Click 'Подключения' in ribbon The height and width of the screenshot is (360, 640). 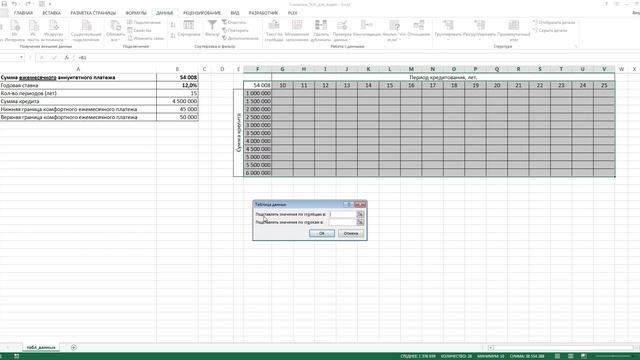[144, 22]
